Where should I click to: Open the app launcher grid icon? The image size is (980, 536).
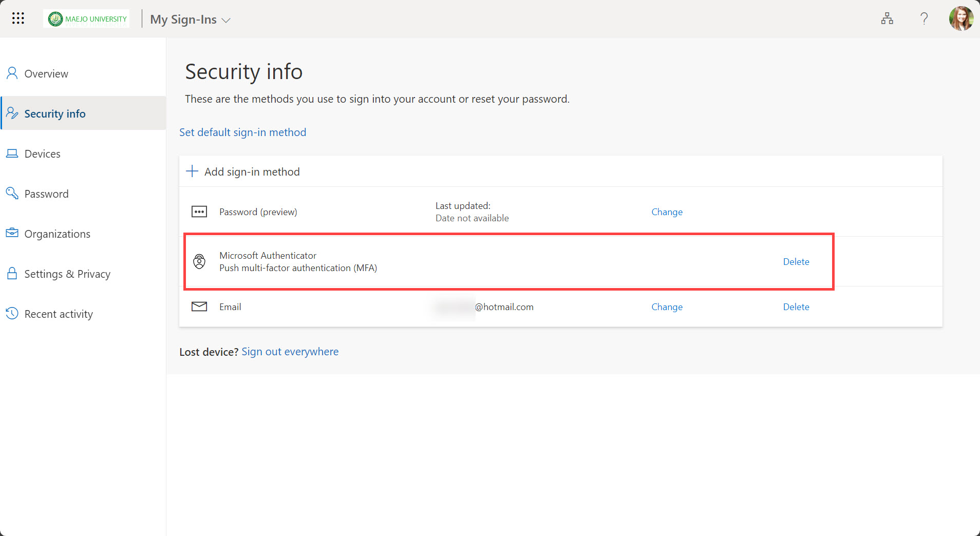tap(18, 18)
